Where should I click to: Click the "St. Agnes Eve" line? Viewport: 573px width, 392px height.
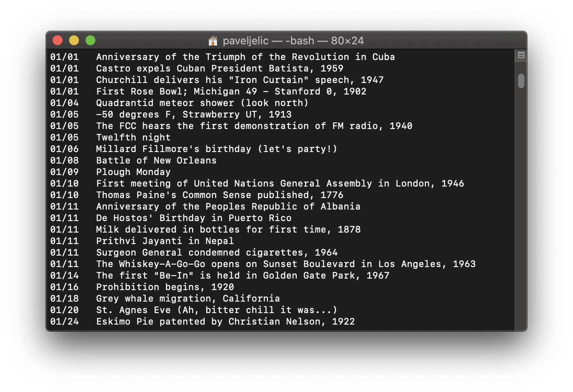coord(216,310)
